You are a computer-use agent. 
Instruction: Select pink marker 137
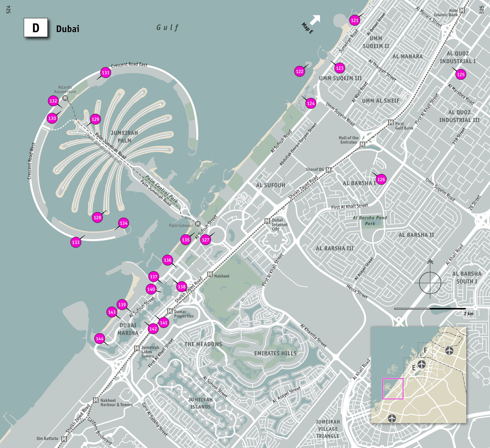[154, 277]
